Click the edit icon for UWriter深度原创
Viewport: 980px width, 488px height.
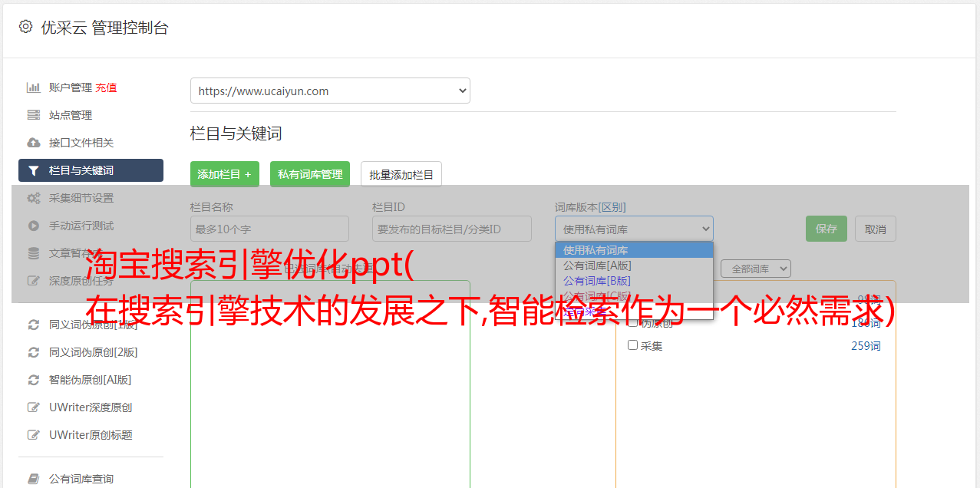pos(34,407)
